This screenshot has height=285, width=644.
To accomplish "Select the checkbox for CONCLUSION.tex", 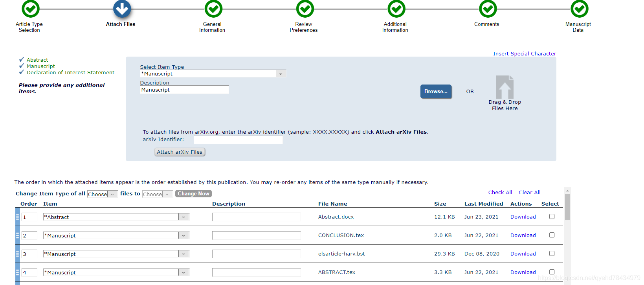I will [552, 235].
